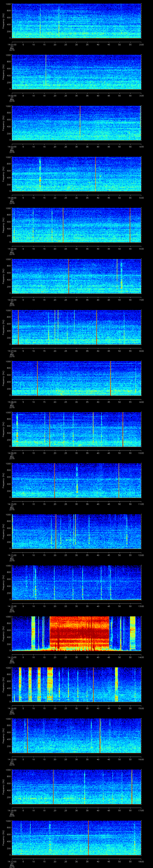This screenshot has height=868, width=153.
Task: Open the 14:03:00 spectrogram panel
Action: 77,123
